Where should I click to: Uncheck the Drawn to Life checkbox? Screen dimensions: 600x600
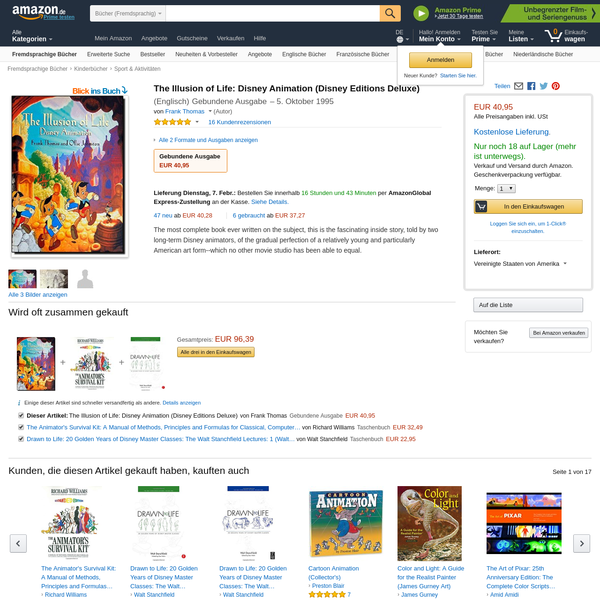21,439
